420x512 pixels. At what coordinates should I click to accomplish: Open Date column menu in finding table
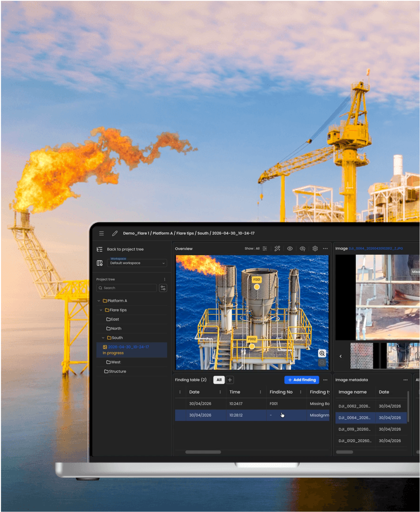(x=220, y=392)
